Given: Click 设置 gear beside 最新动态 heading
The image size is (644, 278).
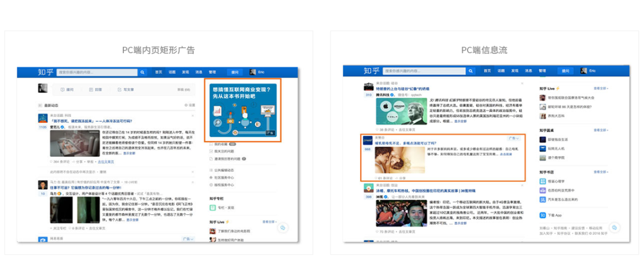Looking at the screenshot, I should (185, 105).
